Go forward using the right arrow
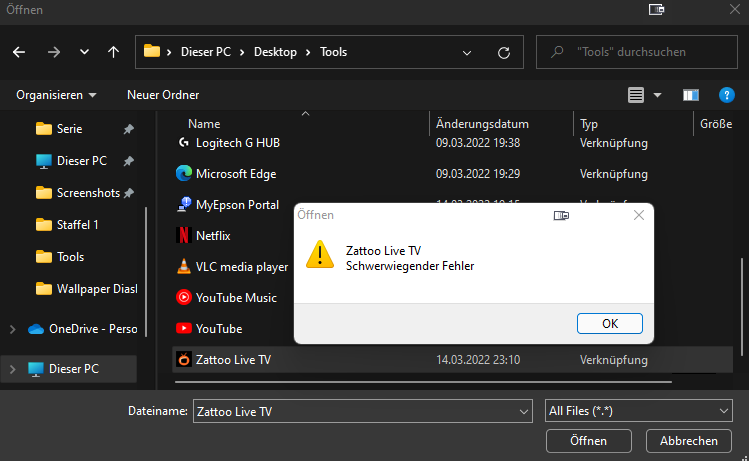The height and width of the screenshot is (461, 749). pos(54,52)
